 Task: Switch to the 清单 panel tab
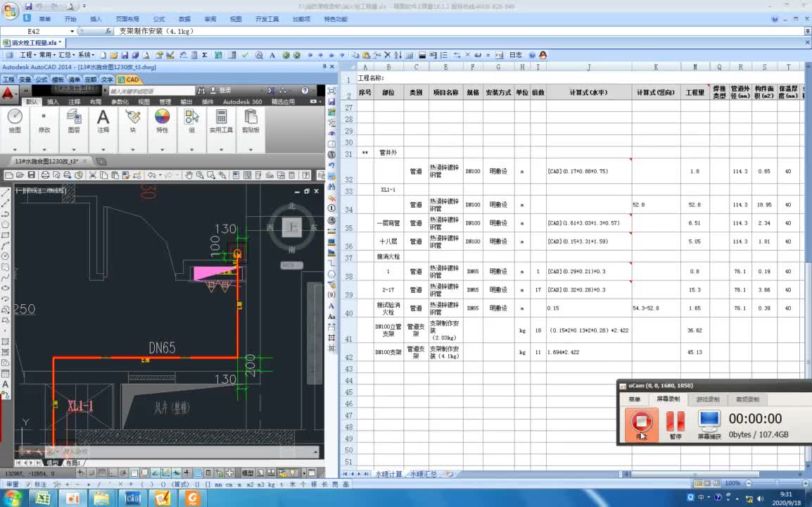point(75,80)
